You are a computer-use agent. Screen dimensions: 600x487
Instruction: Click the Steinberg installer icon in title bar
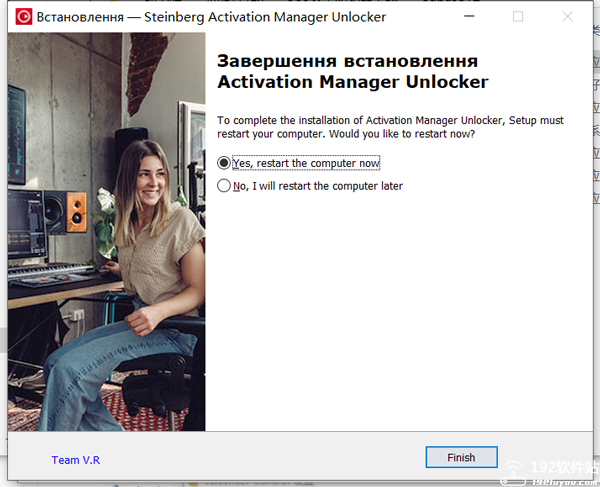tap(24, 17)
